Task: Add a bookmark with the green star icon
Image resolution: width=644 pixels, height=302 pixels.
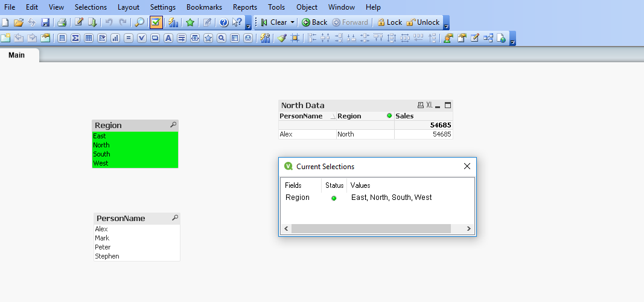Action: pyautogui.click(x=190, y=22)
